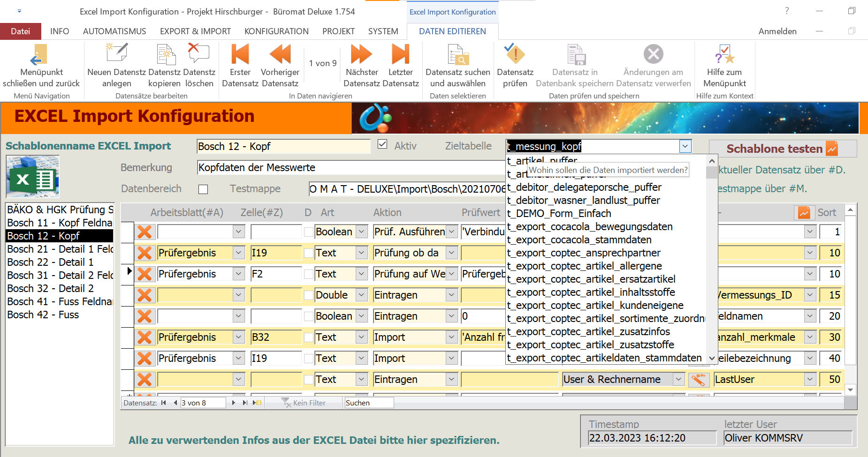Run Datensatz prüfen check

(515, 55)
